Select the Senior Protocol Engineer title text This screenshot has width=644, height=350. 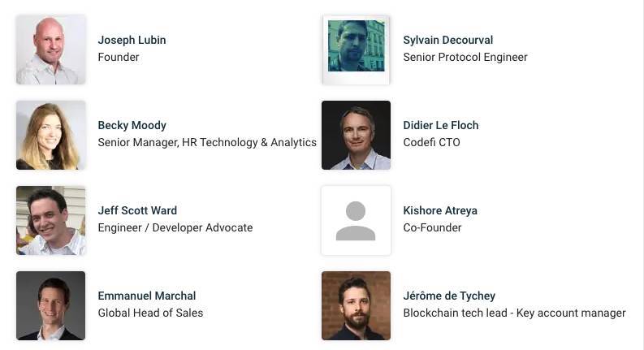[x=465, y=57]
